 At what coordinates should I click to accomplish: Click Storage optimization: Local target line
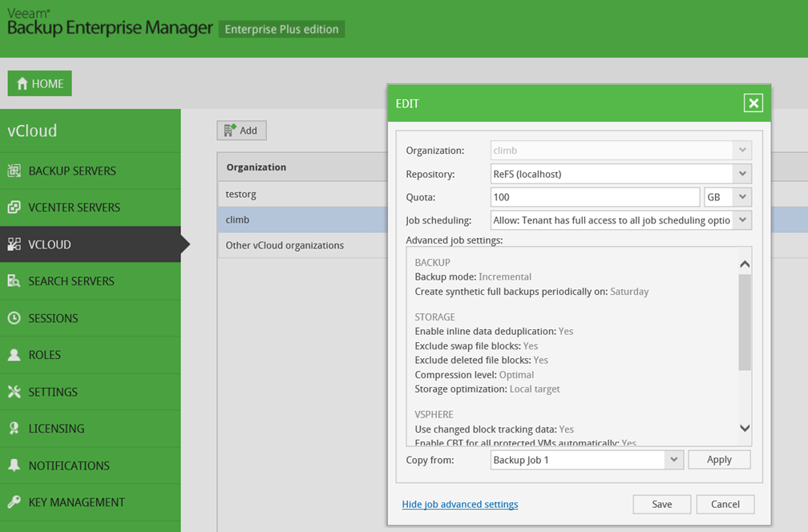[x=487, y=389]
